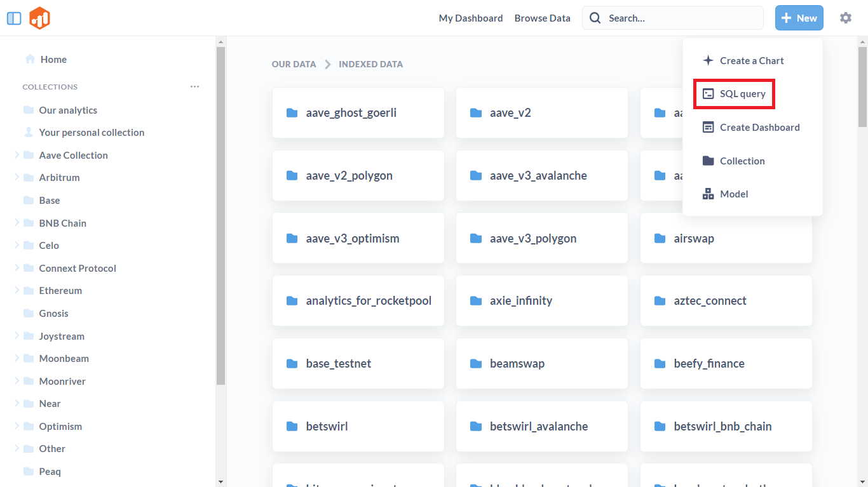Click the aave_v2 folder icon

coord(476,113)
